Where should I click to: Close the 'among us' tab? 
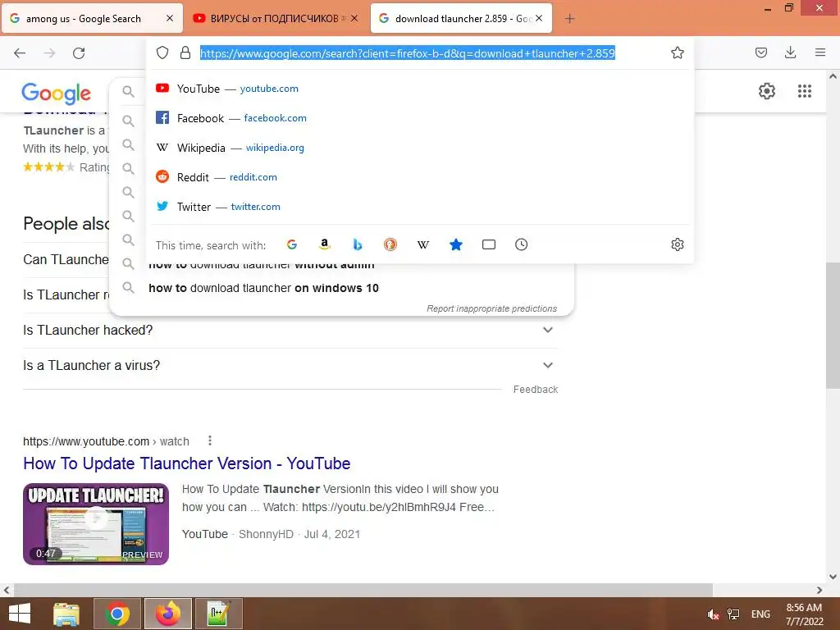[x=170, y=18]
